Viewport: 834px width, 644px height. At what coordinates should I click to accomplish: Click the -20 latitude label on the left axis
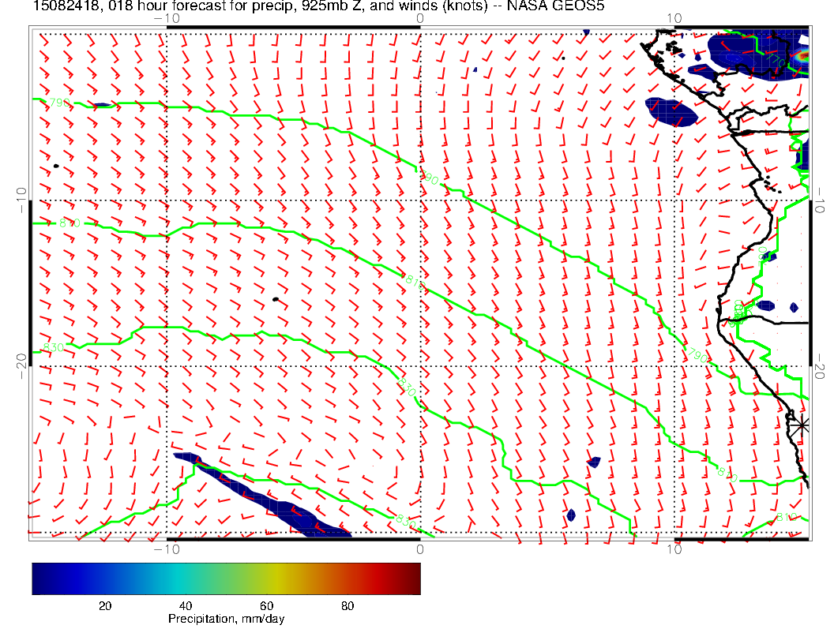point(22,361)
